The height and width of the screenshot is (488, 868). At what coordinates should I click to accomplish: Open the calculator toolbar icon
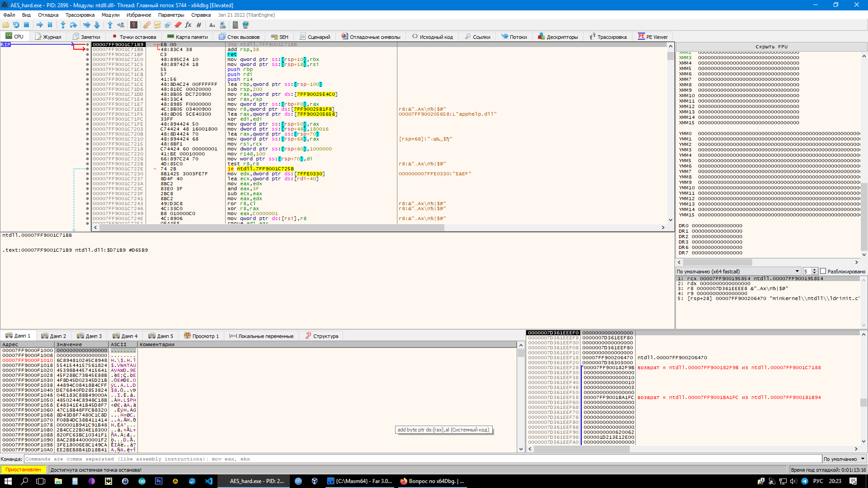(235, 25)
